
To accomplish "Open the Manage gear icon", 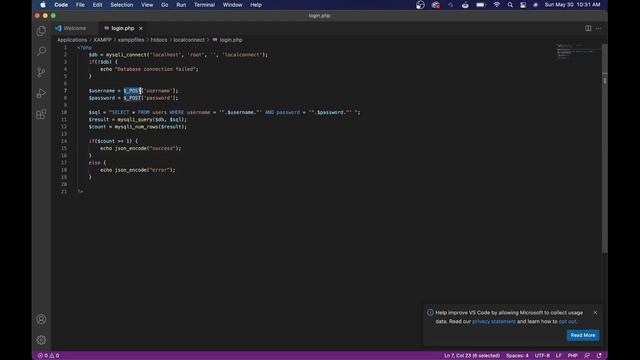I will [41, 340].
